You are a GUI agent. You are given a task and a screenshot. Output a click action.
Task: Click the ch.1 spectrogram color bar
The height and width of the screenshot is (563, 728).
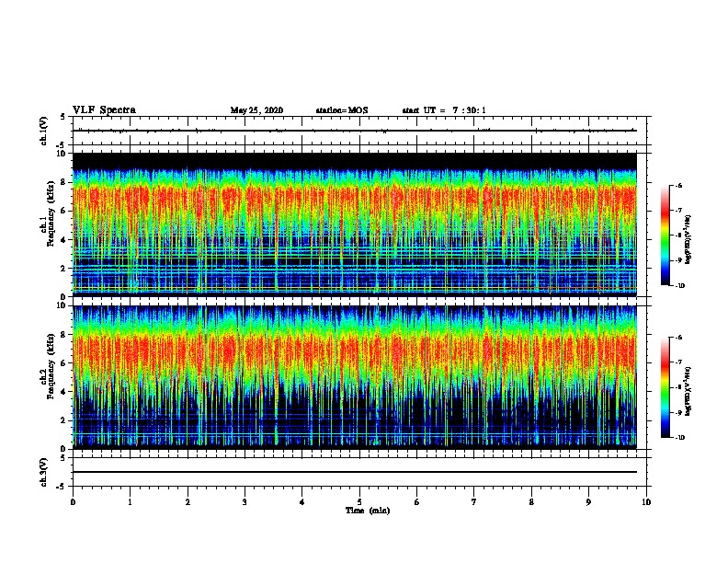point(665,236)
